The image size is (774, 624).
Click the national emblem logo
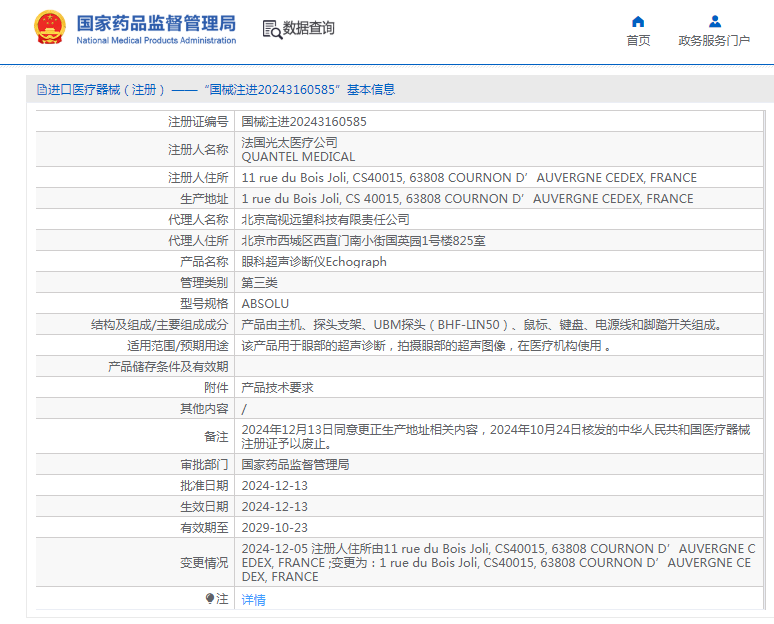click(x=50, y=28)
